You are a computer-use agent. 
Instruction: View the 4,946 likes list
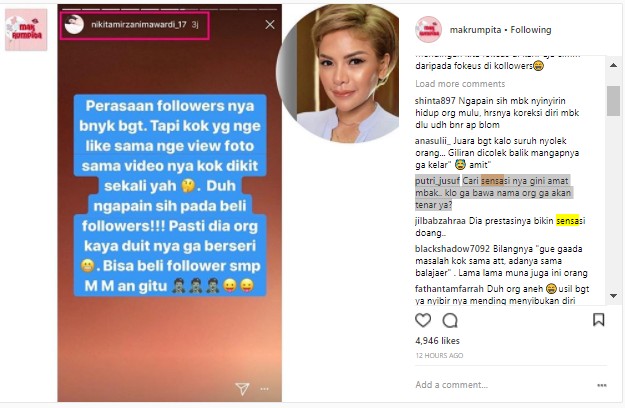click(x=437, y=341)
